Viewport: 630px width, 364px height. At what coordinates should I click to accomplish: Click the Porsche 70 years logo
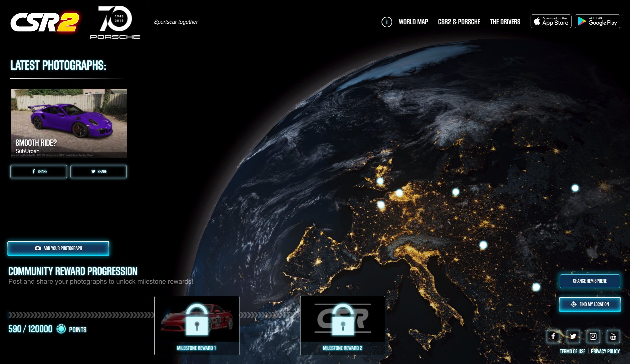(x=115, y=22)
